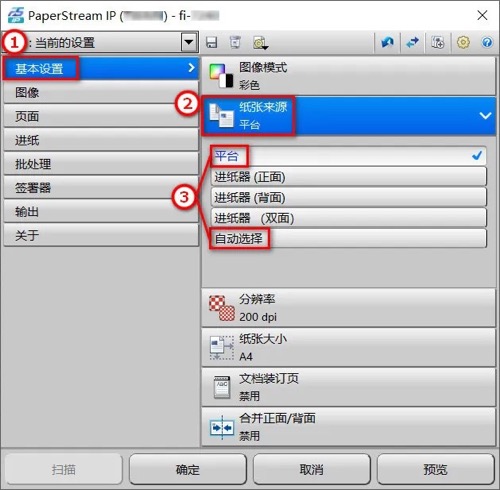The width and height of the screenshot is (500, 490).
Task: Expand the 文档装订页 禁用 setting
Action: (349, 387)
